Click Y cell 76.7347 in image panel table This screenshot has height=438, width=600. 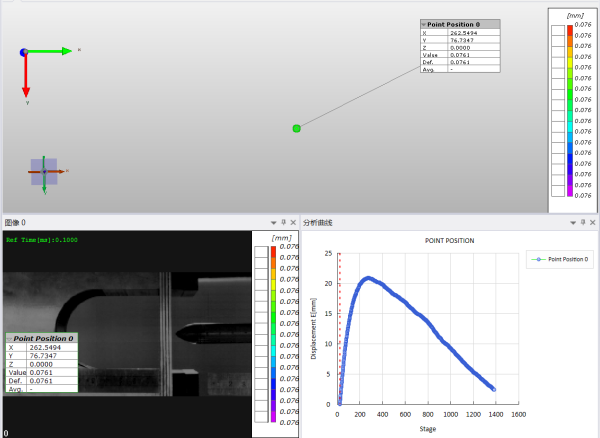52,356
